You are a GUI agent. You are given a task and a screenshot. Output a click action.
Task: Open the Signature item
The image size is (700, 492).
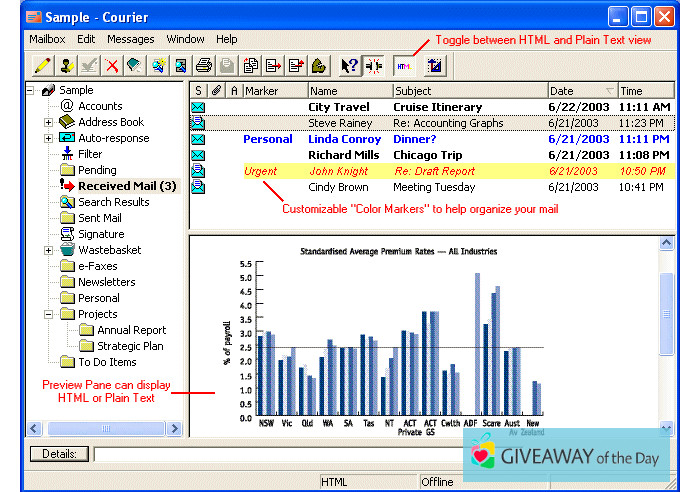101,234
